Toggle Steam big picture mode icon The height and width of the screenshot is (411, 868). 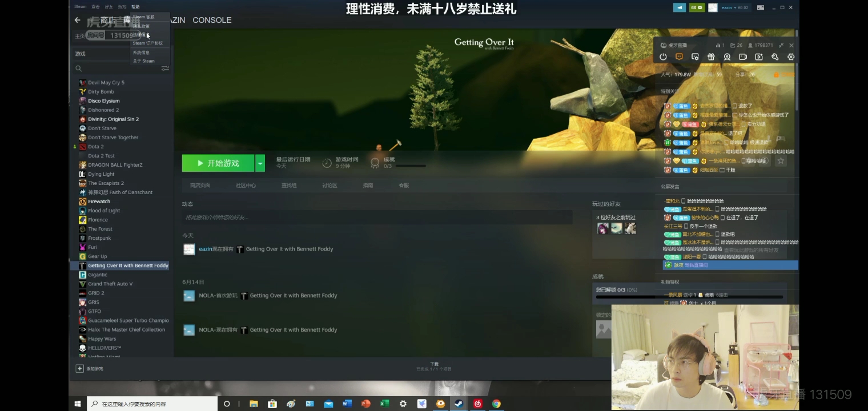tap(760, 7)
